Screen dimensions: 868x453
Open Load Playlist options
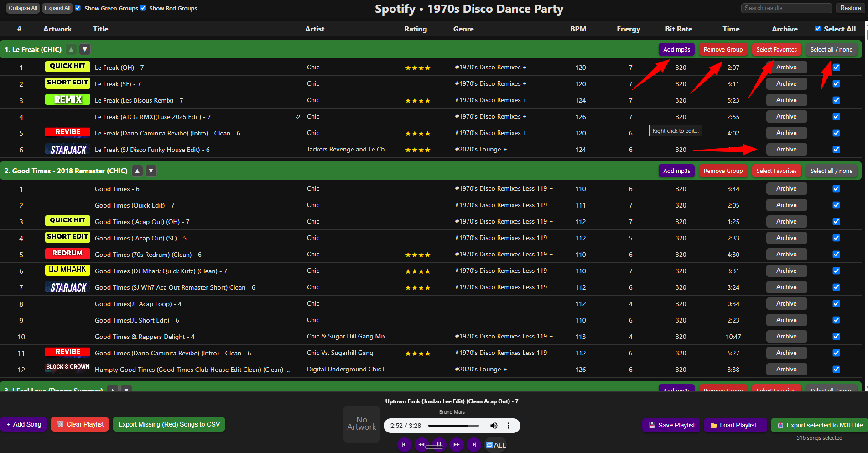click(735, 425)
